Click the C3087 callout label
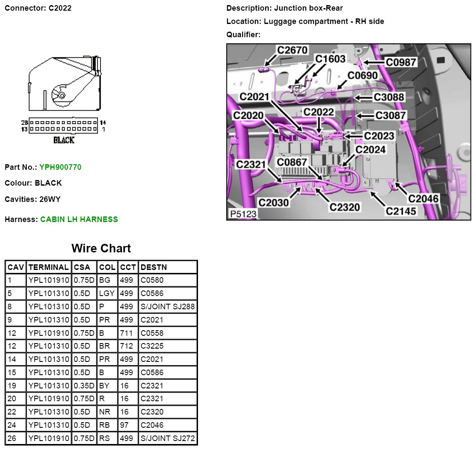Screen dimensions: 476x450 click(390, 115)
